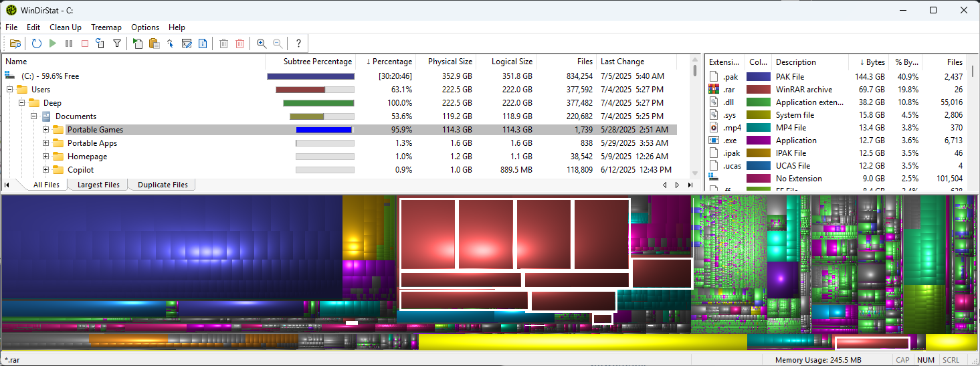Open the Filter funnel icon
Screen dimensions: 980x366
[117, 43]
